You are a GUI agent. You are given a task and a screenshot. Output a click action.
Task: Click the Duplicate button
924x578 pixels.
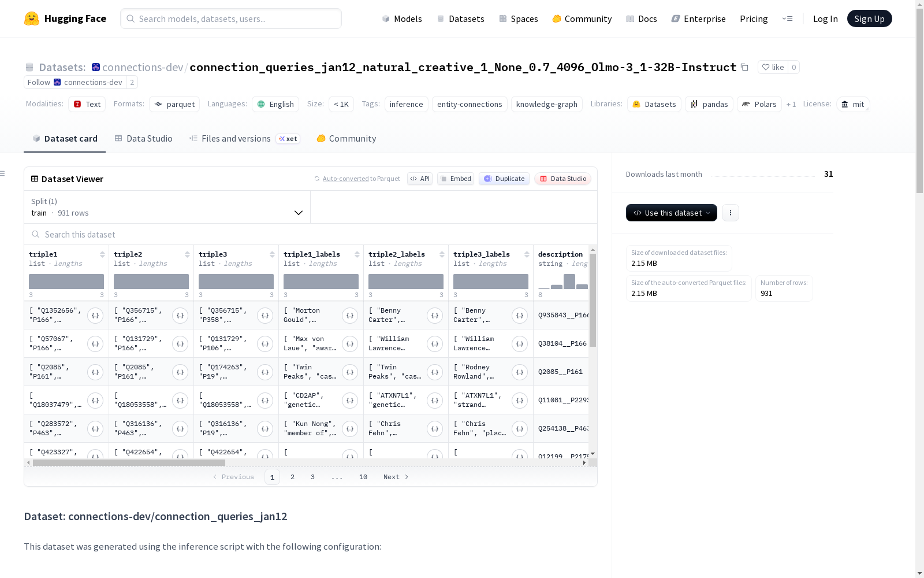pyautogui.click(x=504, y=179)
